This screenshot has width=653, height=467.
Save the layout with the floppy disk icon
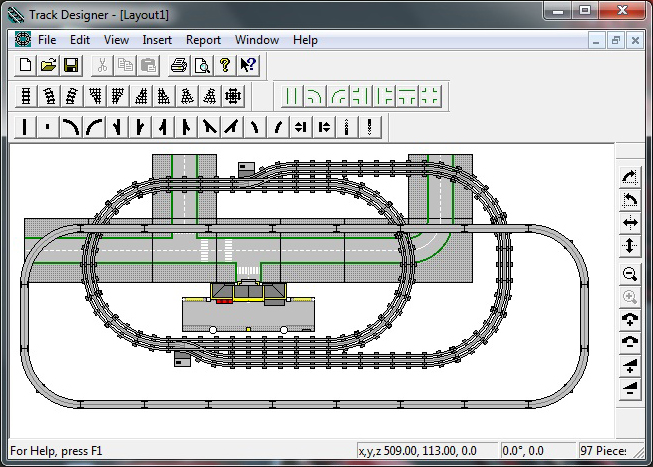pyautogui.click(x=71, y=65)
